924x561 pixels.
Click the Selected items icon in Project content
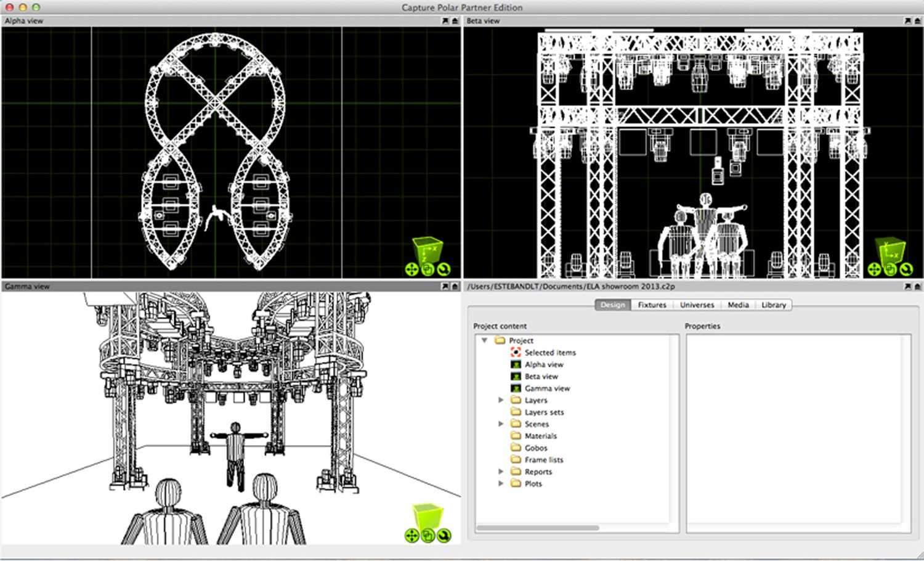click(517, 352)
